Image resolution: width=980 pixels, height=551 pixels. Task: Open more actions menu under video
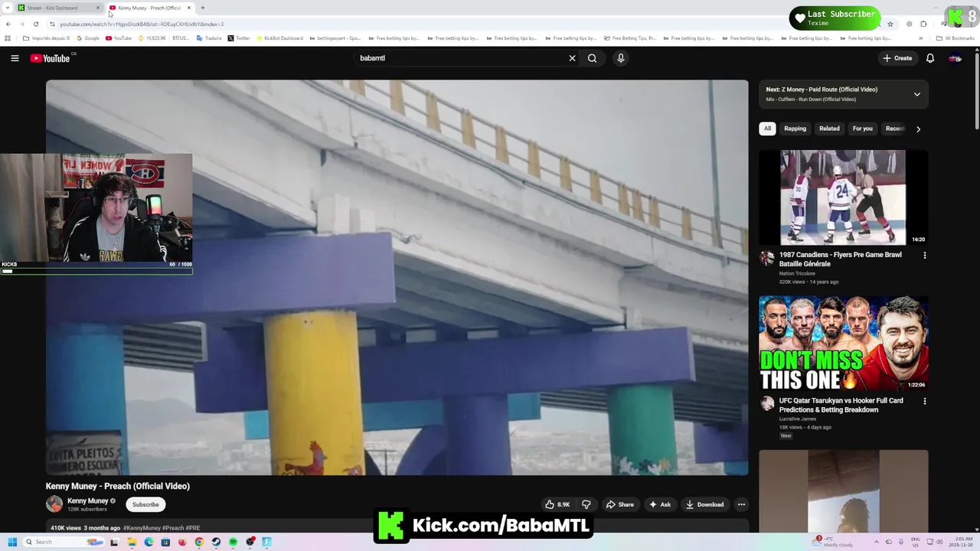[x=741, y=504]
